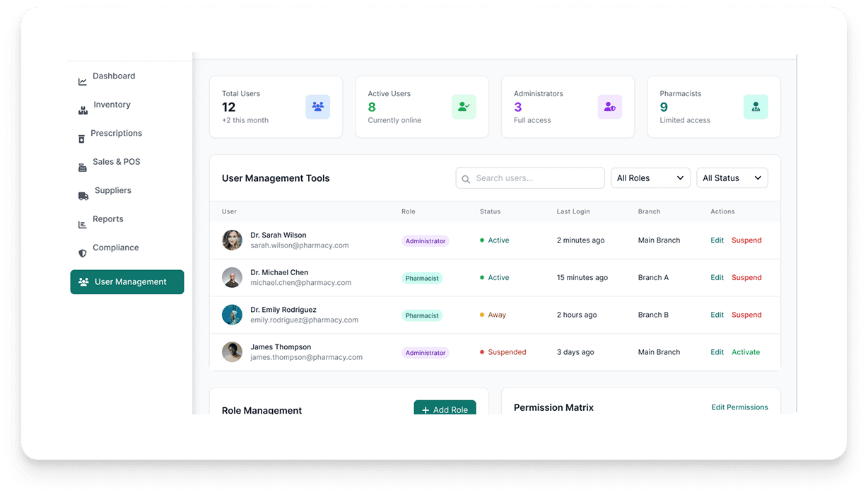Viewport: 868px width, 495px height.
Task: Open the search users field dropdown area
Action: click(529, 177)
